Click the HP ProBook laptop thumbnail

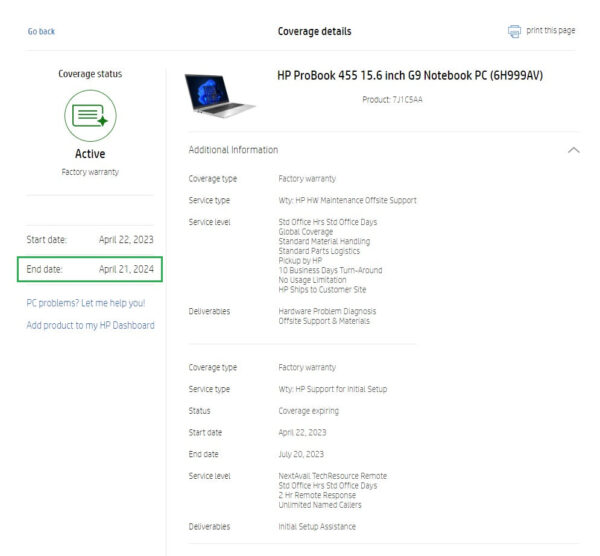pyautogui.click(x=220, y=96)
